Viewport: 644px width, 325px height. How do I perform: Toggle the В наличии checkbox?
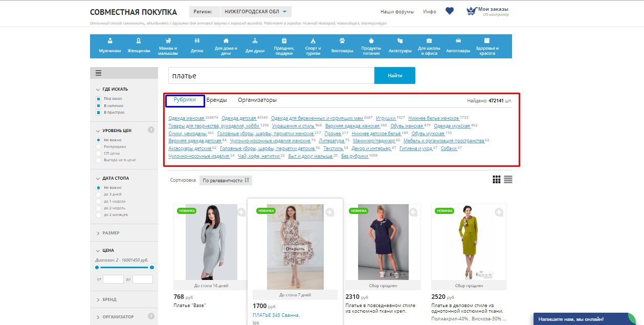click(99, 105)
